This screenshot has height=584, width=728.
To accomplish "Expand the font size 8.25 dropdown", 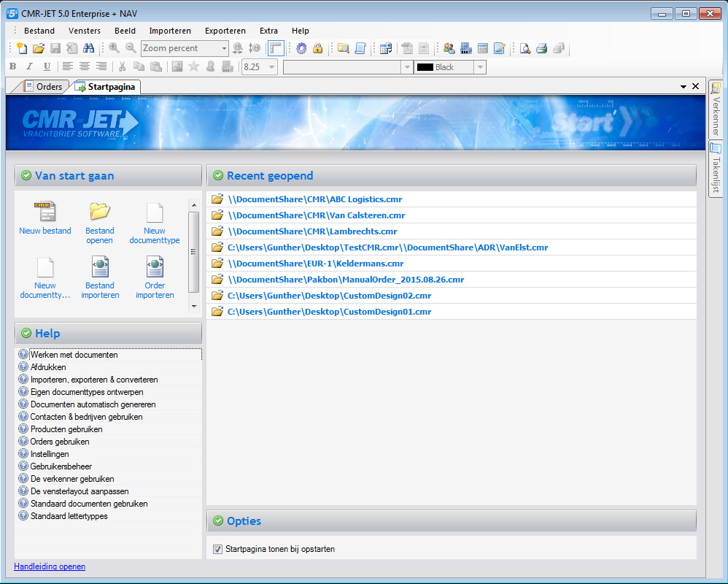I will (x=272, y=67).
